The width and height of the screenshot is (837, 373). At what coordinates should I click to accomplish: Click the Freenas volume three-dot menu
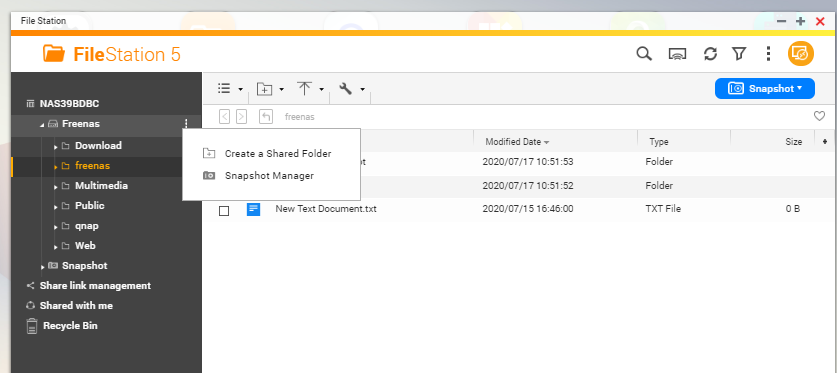pos(186,124)
